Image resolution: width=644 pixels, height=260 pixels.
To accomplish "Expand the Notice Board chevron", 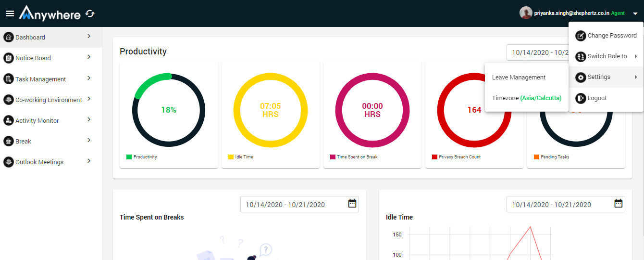I will point(89,57).
